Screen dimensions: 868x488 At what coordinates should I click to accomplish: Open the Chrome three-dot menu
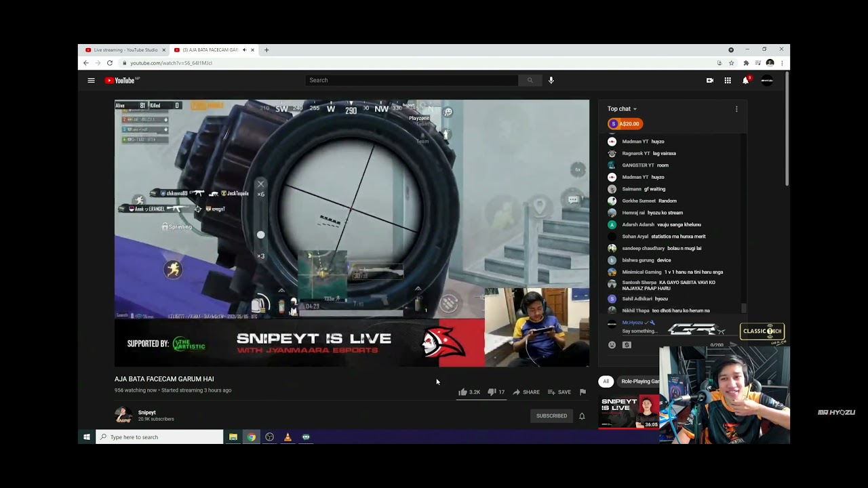coord(782,63)
